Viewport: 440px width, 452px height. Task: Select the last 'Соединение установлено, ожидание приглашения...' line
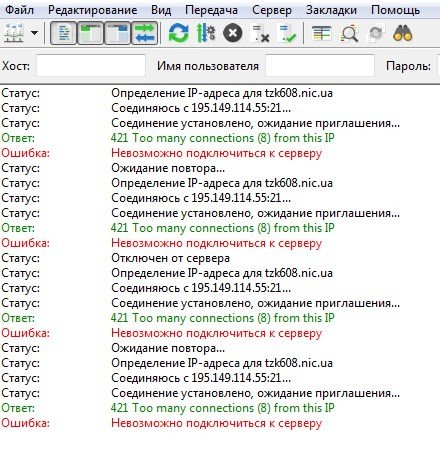pyautogui.click(x=255, y=393)
